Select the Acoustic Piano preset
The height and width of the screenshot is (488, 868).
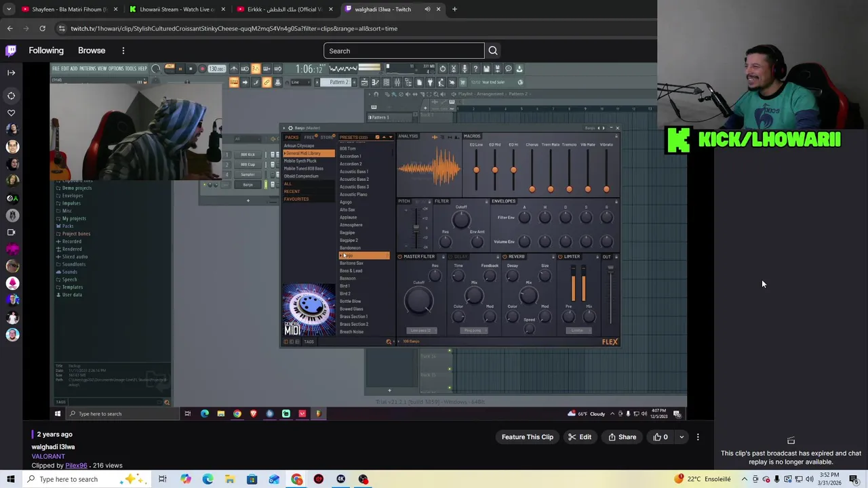point(353,195)
